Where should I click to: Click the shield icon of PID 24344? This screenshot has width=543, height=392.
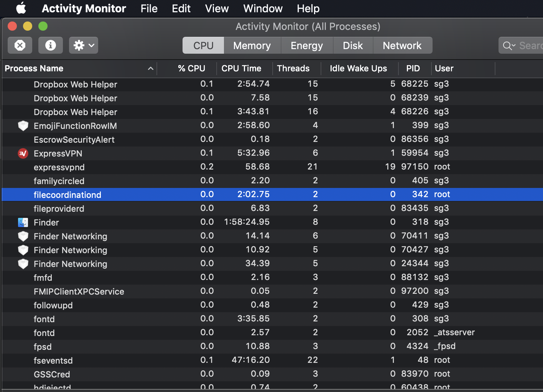[23, 264]
